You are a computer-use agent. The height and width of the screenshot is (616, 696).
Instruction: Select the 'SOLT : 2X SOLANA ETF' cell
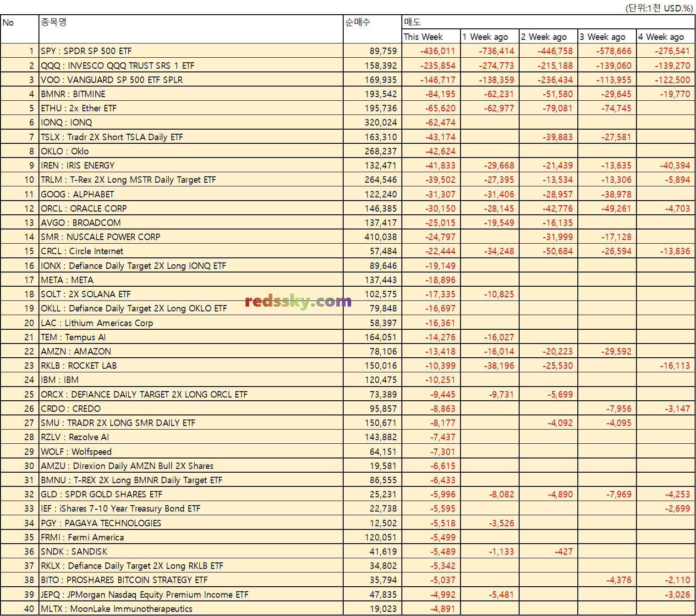coord(191,294)
